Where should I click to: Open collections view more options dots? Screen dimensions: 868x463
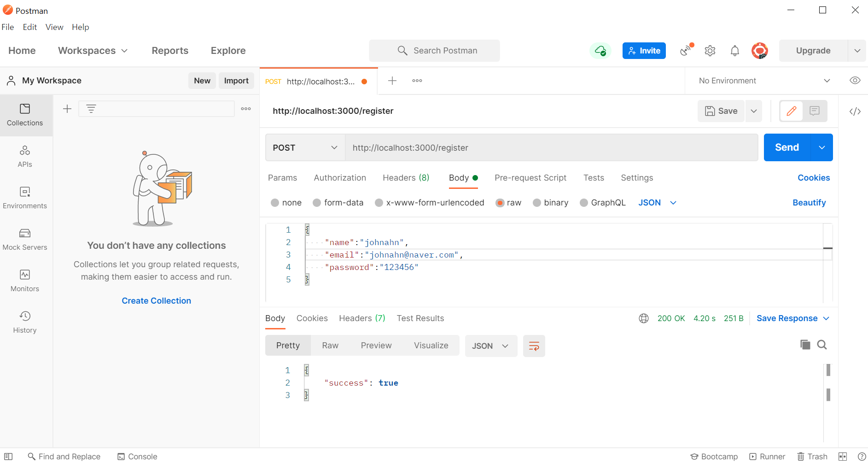point(246,109)
